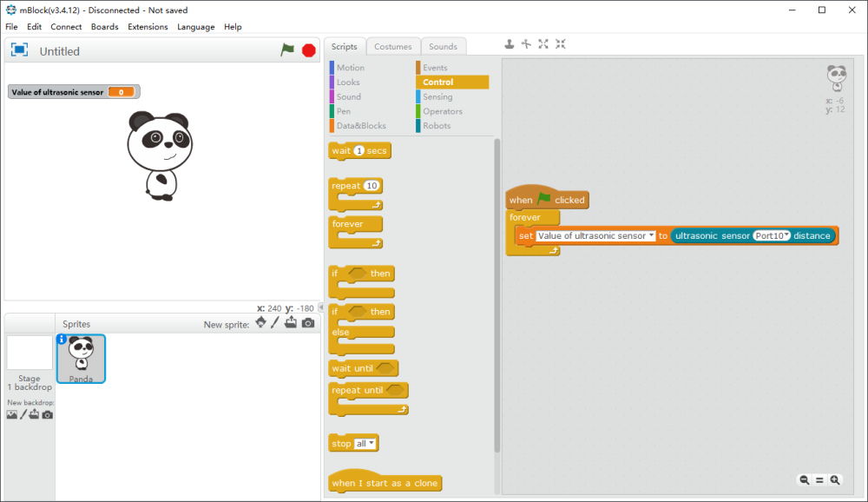Screen dimensions: 868x502
Task: Open the File menu
Action: point(11,27)
